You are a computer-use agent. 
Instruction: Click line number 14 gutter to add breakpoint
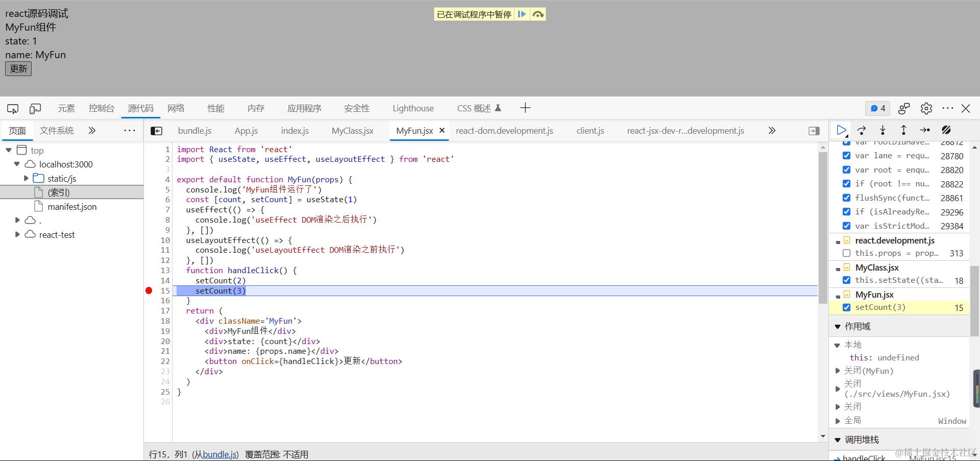point(165,280)
